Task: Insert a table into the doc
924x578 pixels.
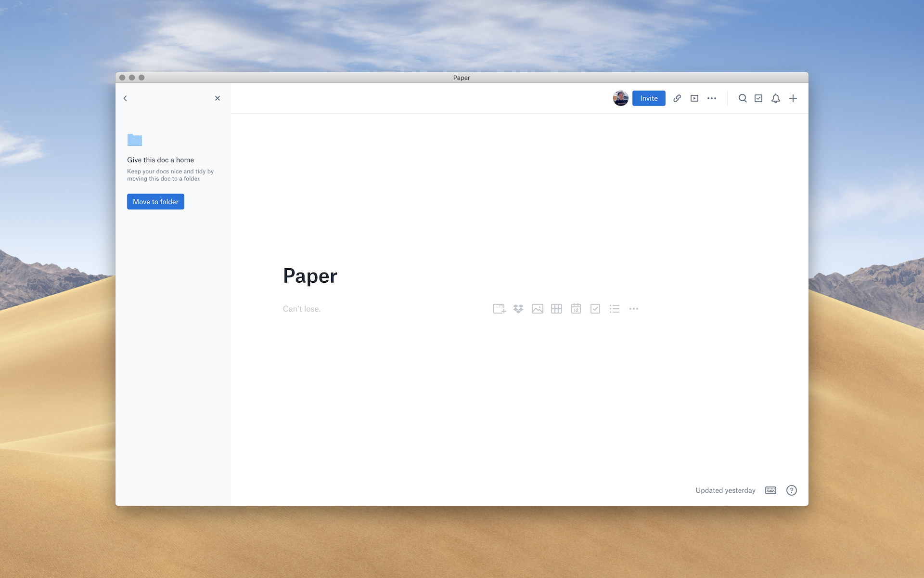Action: click(556, 309)
